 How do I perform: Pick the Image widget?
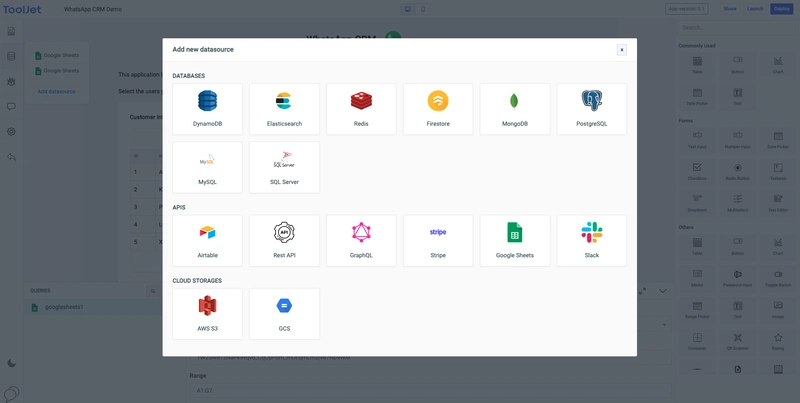778,310
